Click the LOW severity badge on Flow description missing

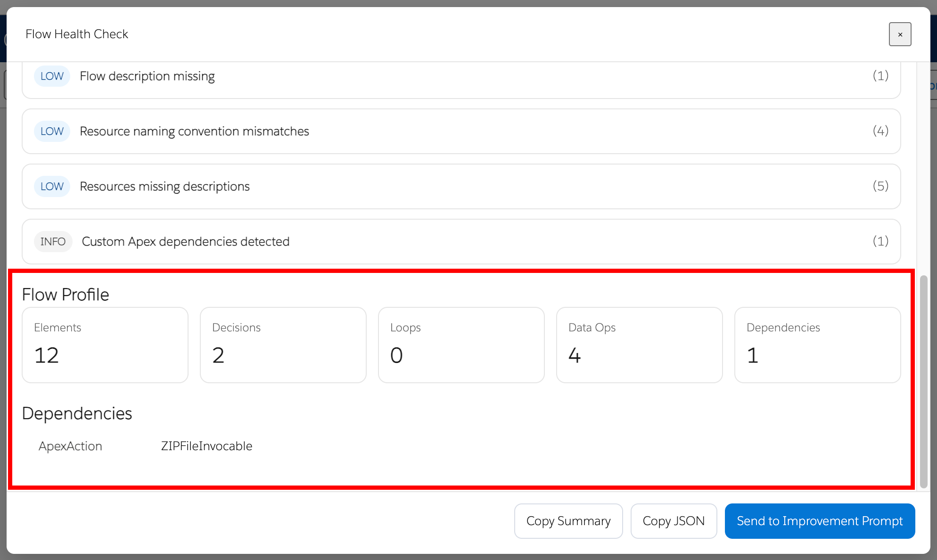click(52, 76)
